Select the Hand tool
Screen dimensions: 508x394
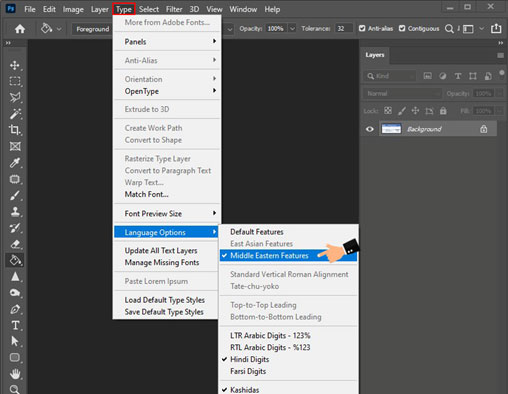tap(15, 374)
